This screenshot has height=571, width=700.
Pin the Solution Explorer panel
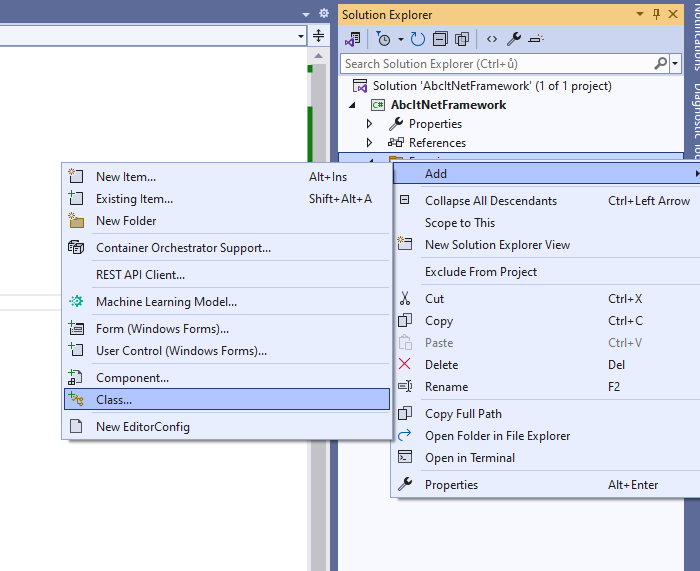tap(656, 14)
